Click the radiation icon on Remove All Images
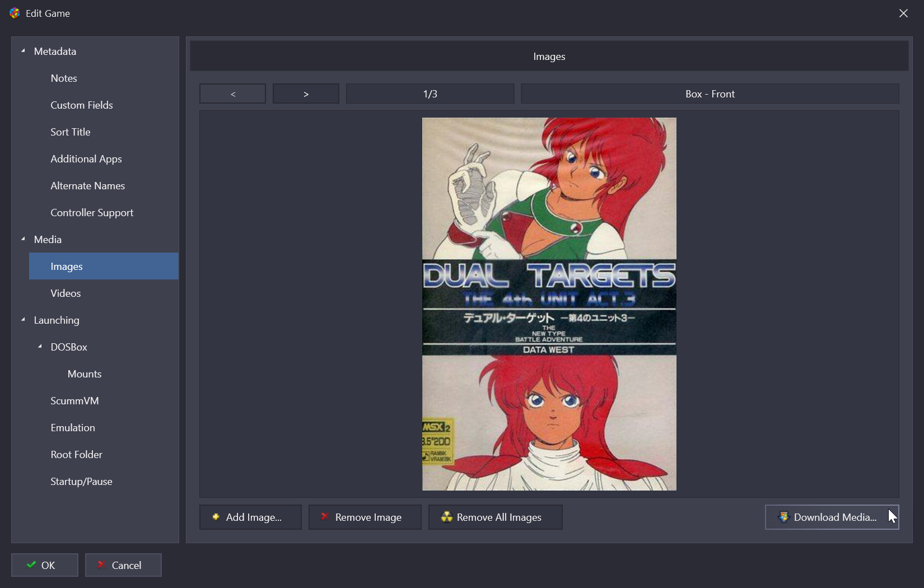 pyautogui.click(x=446, y=517)
